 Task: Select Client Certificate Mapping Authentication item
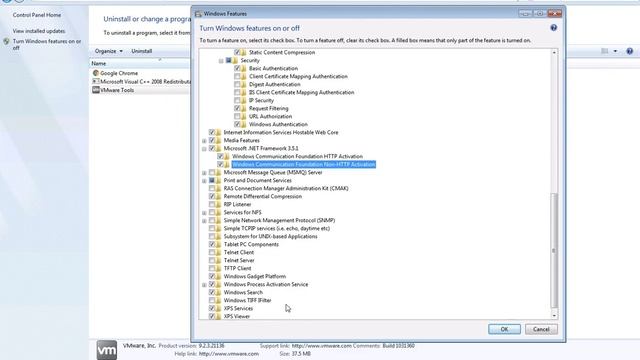click(298, 76)
